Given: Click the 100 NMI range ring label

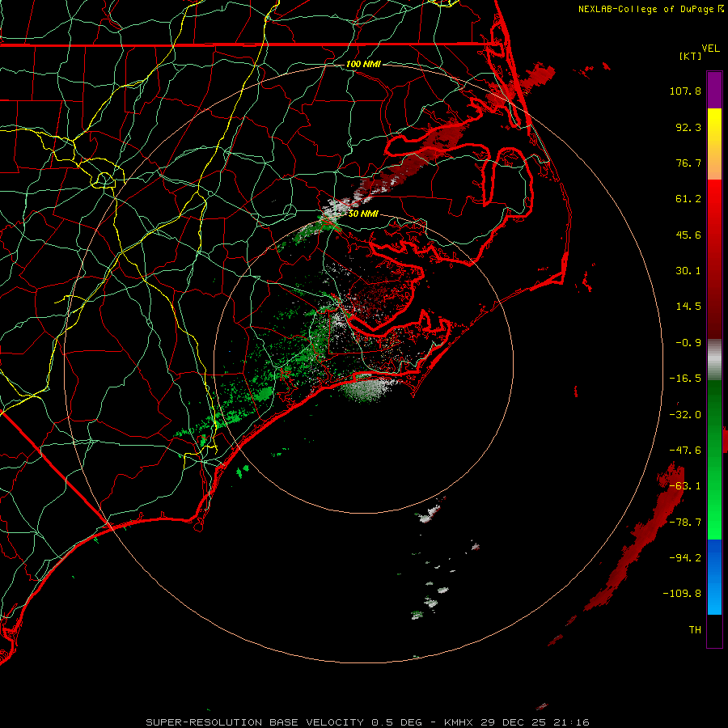Looking at the screenshot, I should click(x=363, y=64).
